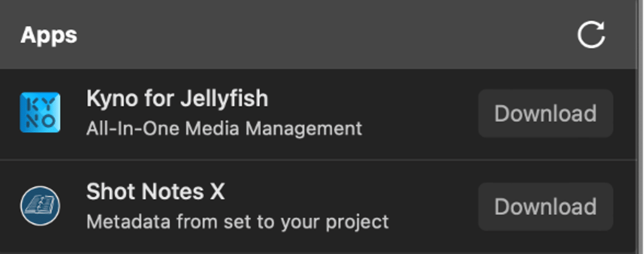Select Kyno row between title and Download
The width and height of the screenshot is (644, 254).
click(x=419, y=113)
